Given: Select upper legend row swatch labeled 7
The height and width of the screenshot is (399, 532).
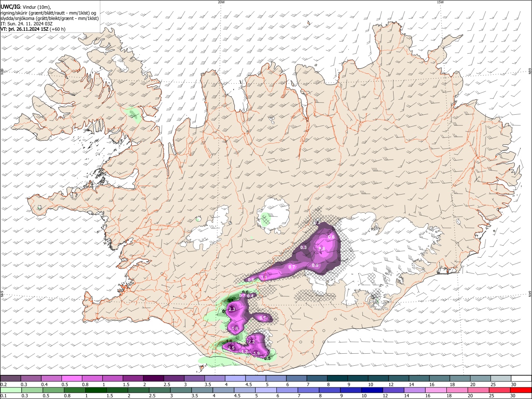Looking at the screenshot, I should coord(317,379).
